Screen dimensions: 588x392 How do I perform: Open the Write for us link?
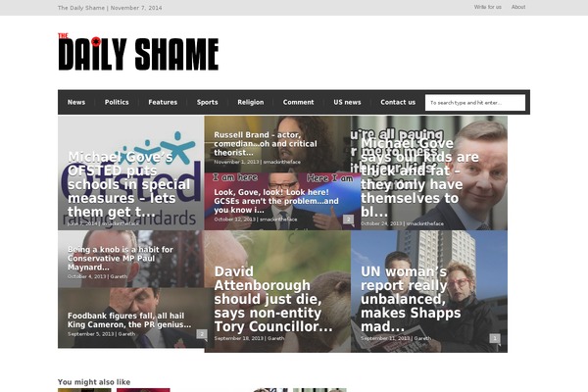coord(487,7)
